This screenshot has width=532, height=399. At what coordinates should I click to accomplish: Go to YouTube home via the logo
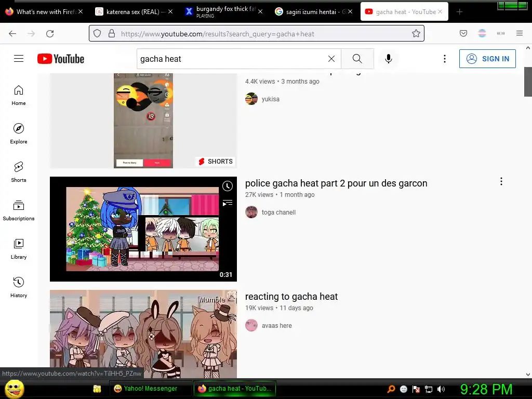61,59
